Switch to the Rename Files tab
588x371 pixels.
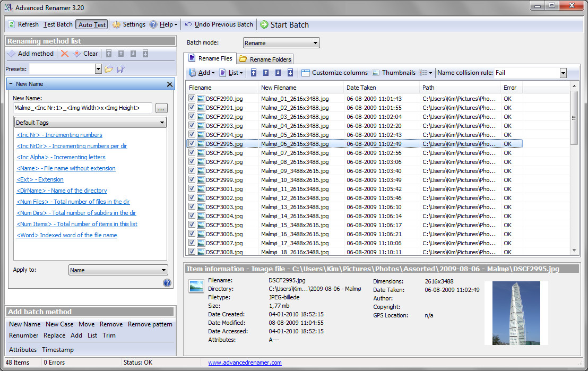210,58
